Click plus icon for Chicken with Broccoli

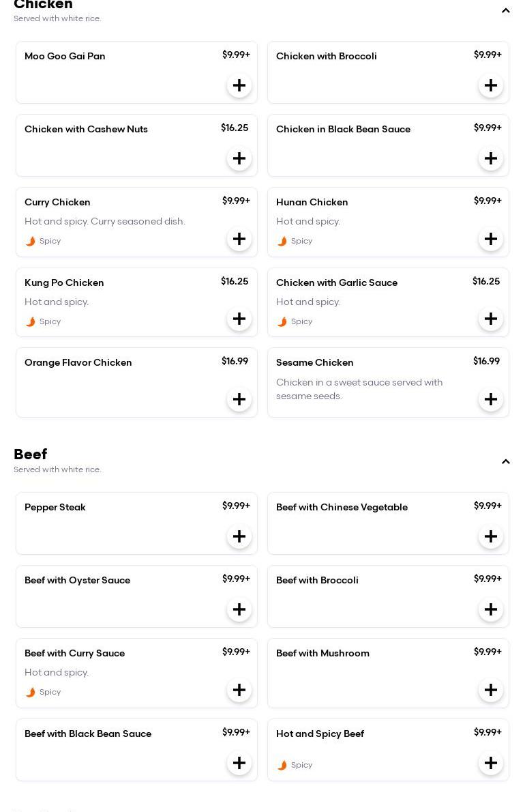coord(491,86)
